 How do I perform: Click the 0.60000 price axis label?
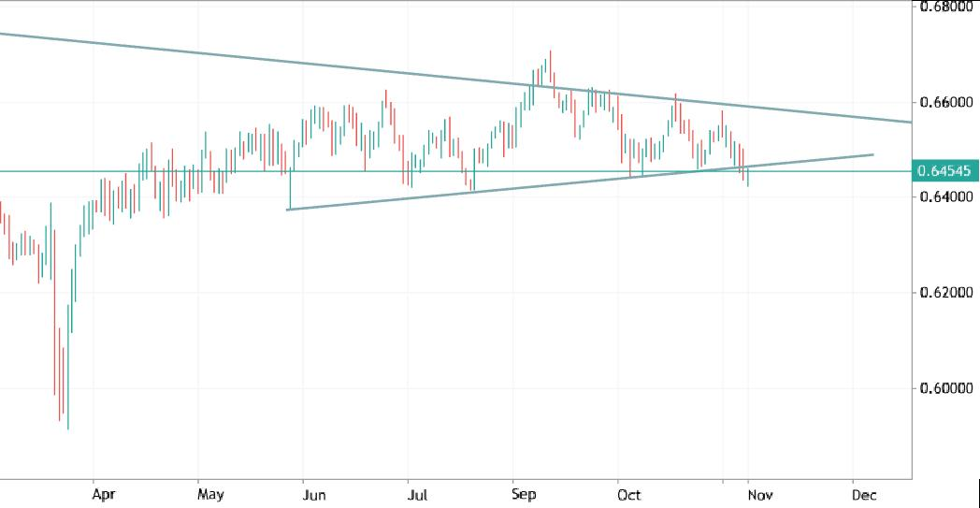[x=944, y=388]
